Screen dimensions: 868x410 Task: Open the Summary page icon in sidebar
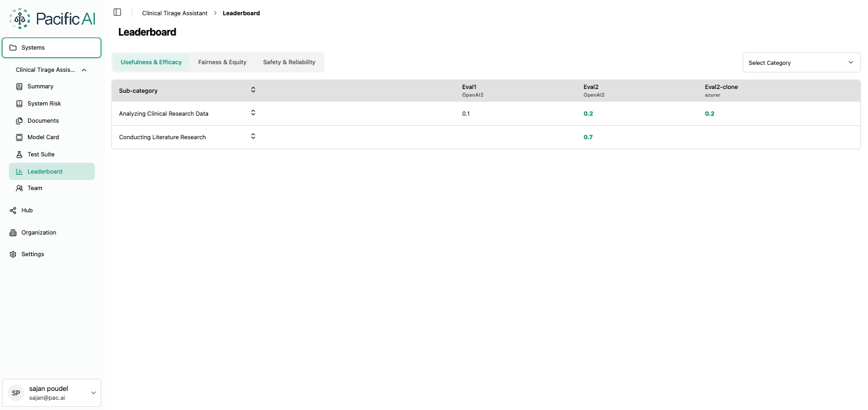[19, 86]
